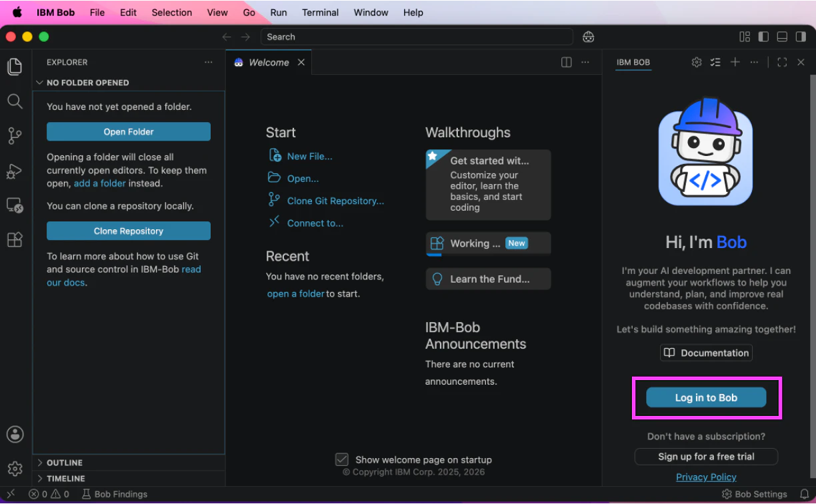Open the Terminal menu
Screen dimensions: 816x504
point(320,13)
